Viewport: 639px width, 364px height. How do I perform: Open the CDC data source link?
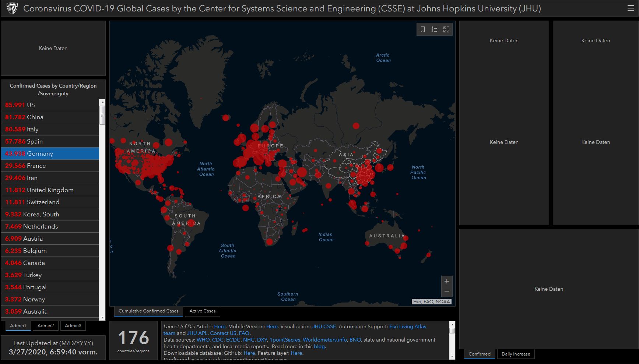click(x=218, y=340)
